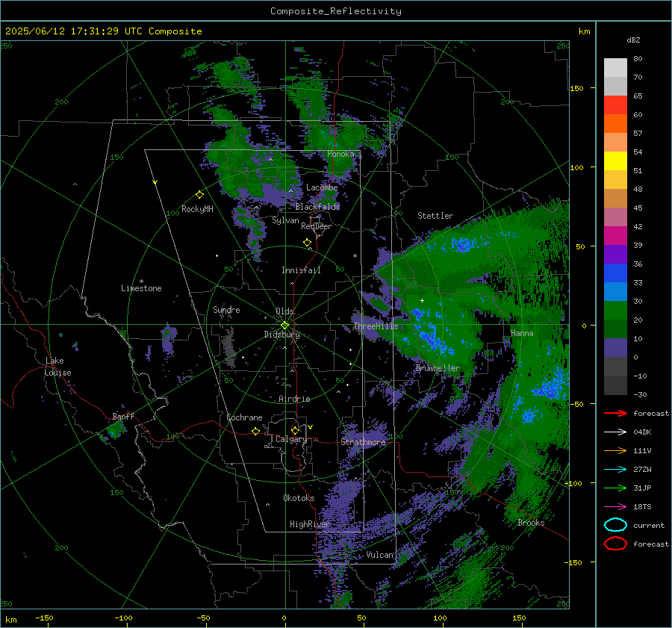The image size is (672, 628).
Task: Click the dBZ legend heading
Action: (633, 40)
